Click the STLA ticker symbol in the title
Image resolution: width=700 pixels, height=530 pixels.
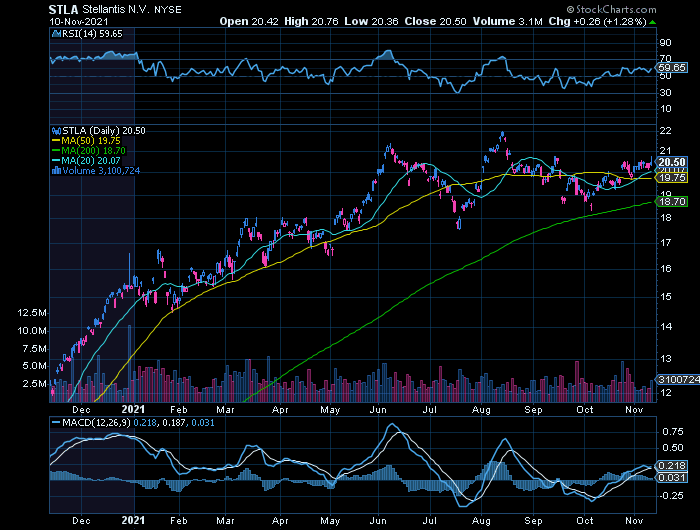(63, 9)
